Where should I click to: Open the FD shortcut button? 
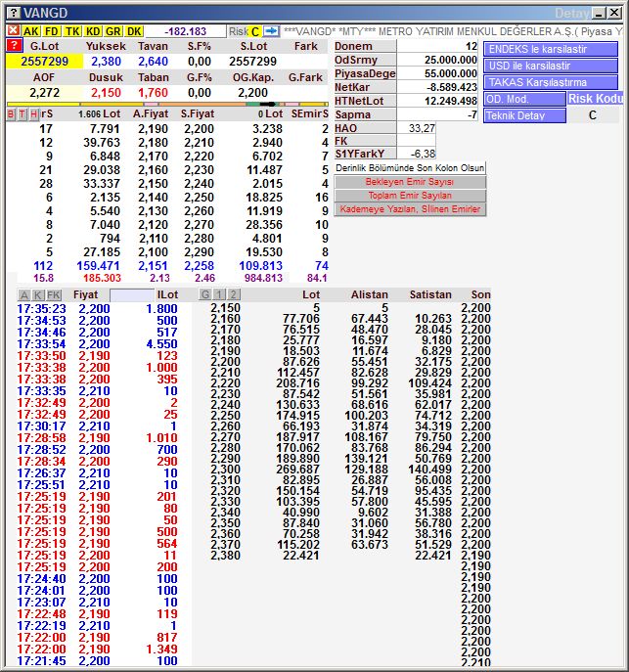(x=52, y=31)
